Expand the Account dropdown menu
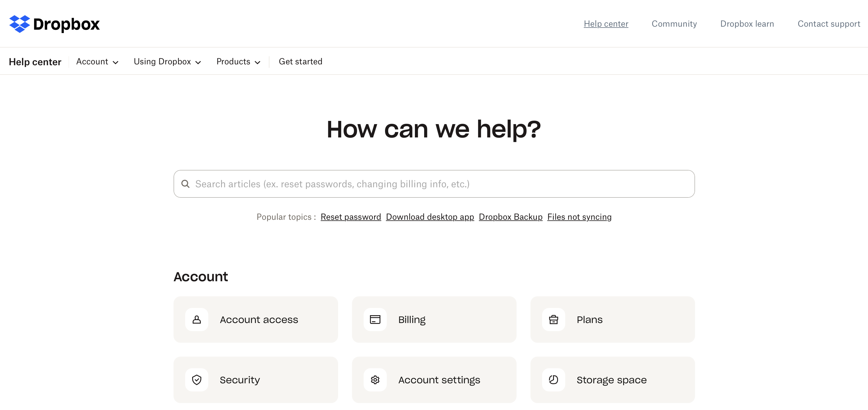 pos(97,62)
